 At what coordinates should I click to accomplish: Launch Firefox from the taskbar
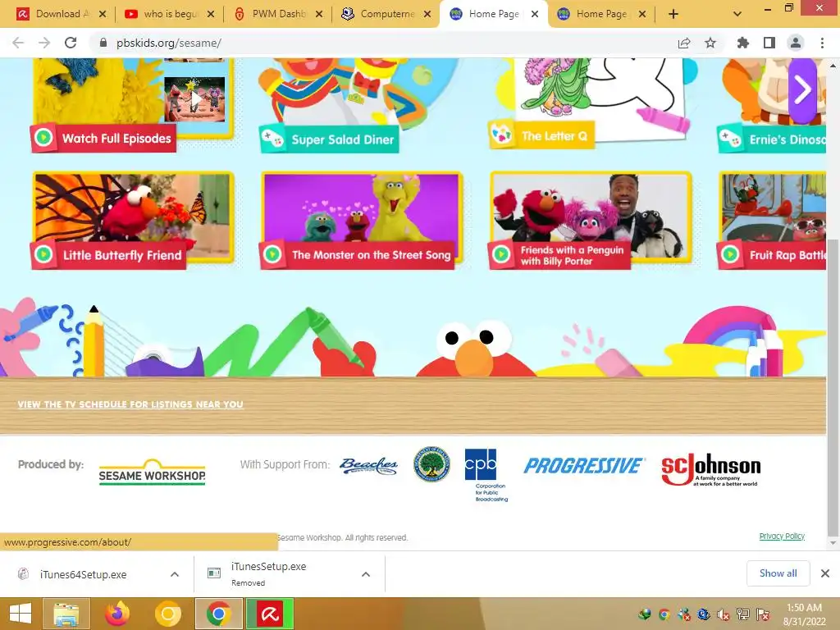tap(117, 614)
